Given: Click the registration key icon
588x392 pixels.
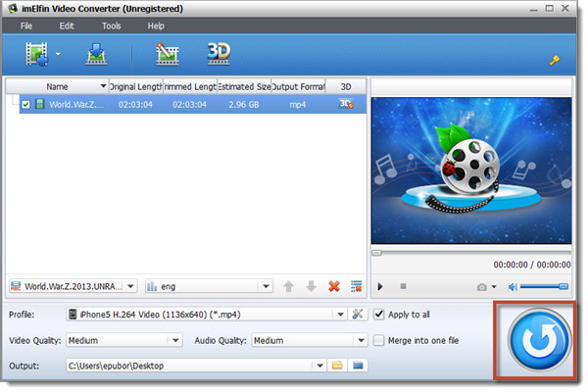Looking at the screenshot, I should click(555, 60).
